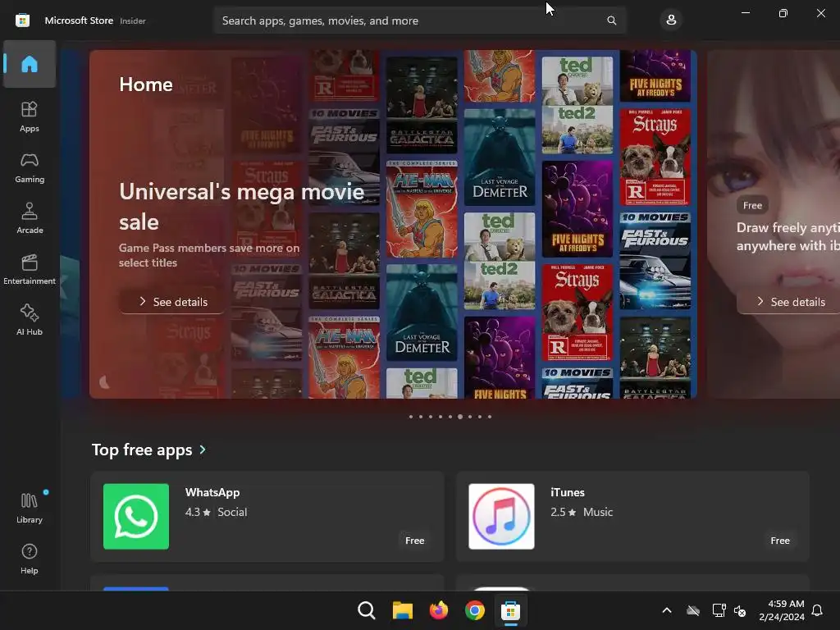The width and height of the screenshot is (840, 630).
Task: Open the Help page
Action: (x=30, y=559)
